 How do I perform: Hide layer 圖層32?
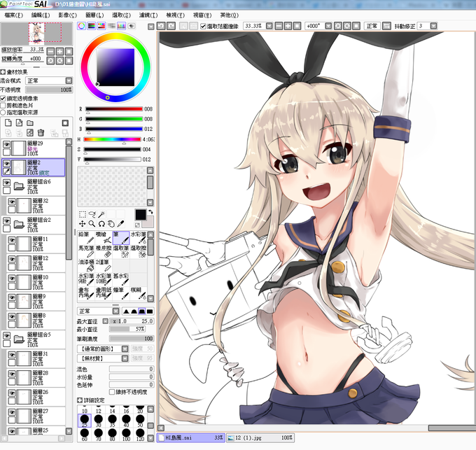pyautogui.click(x=11, y=202)
